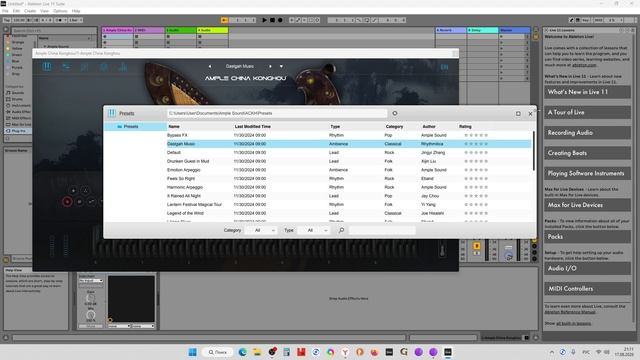Toggle the orange Follow button in transport
Image resolution: width=640 pixels, height=360 pixels.
224,20
